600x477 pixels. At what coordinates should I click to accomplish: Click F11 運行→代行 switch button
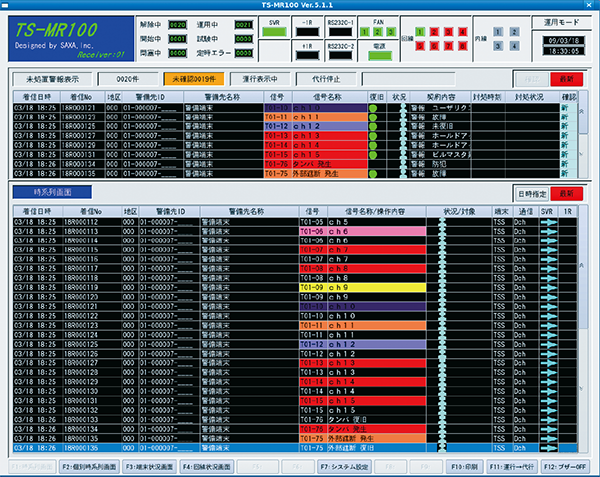(512, 467)
